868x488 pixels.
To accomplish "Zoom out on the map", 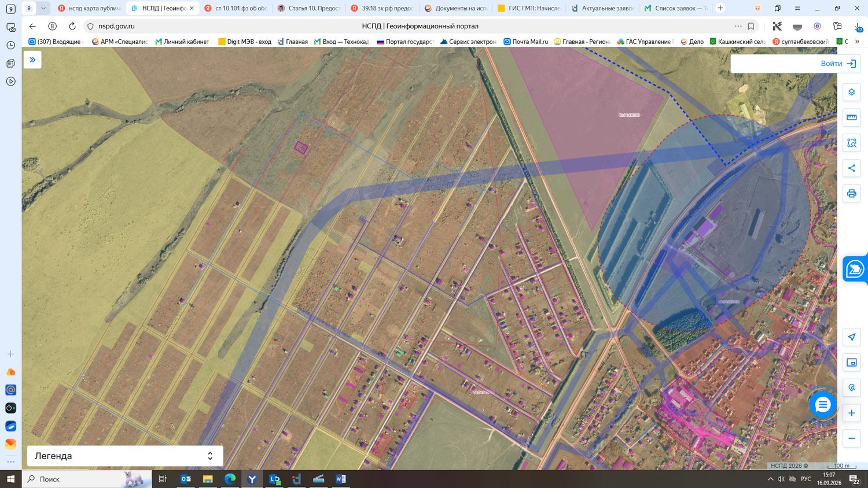I will pyautogui.click(x=851, y=438).
